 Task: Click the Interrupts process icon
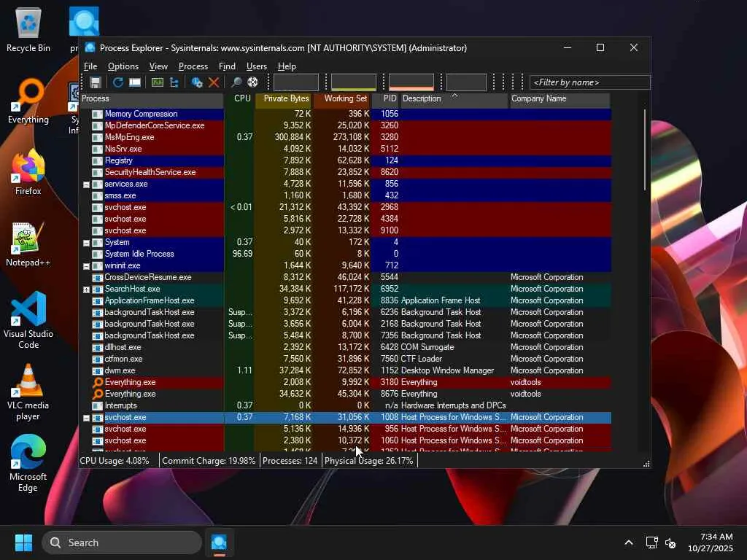point(97,405)
